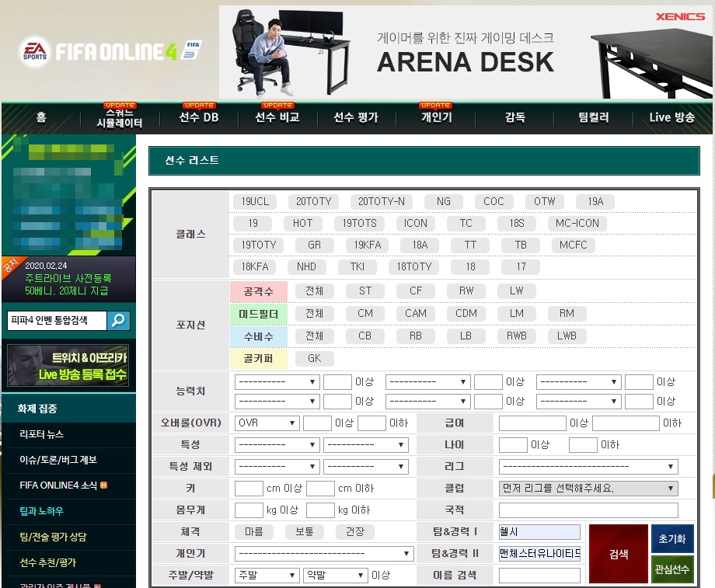Select the 건장 body type option
This screenshot has height=588, width=715.
click(x=355, y=532)
